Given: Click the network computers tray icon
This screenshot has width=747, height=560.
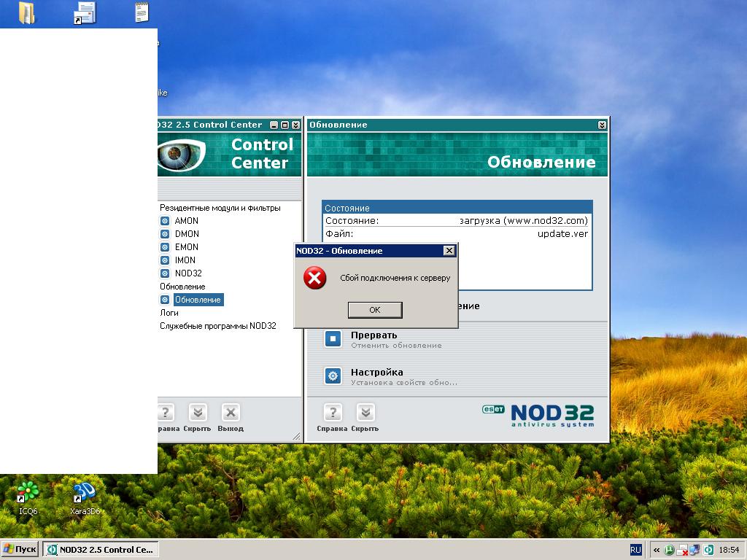Looking at the screenshot, I should coord(694,550).
